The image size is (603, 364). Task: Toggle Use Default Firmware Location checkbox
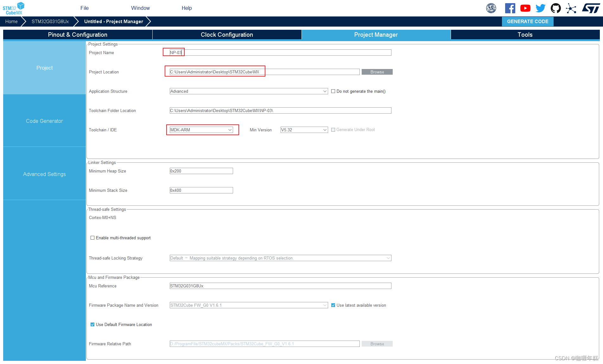[x=92, y=324]
